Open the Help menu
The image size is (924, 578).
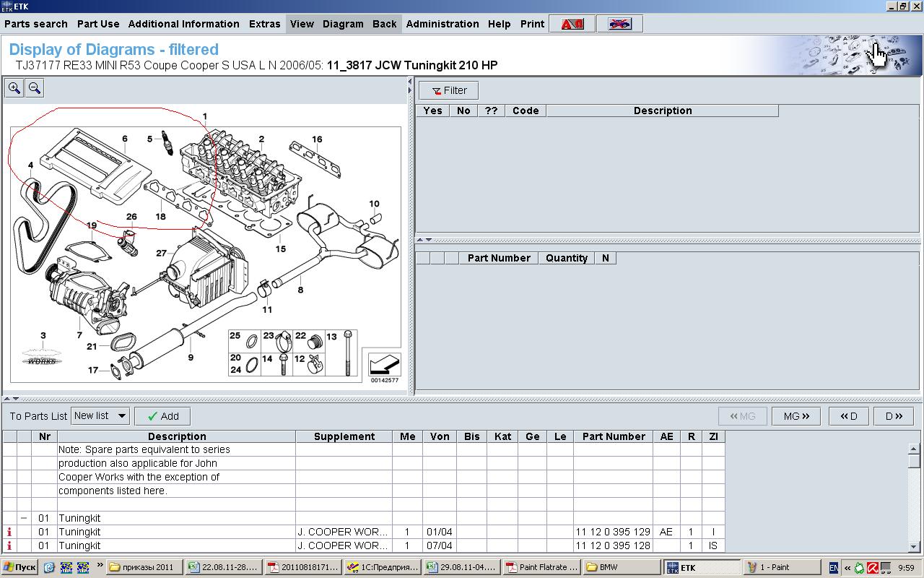[499, 24]
